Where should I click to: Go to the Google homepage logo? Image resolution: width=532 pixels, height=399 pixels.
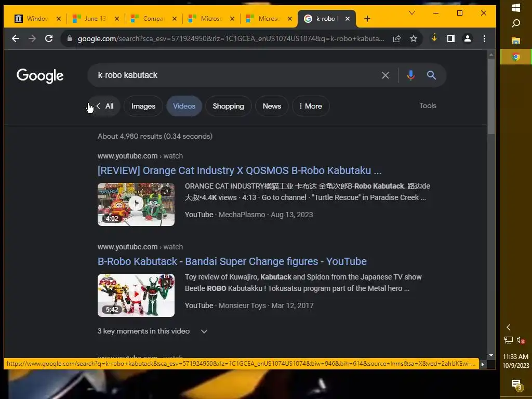(40, 76)
